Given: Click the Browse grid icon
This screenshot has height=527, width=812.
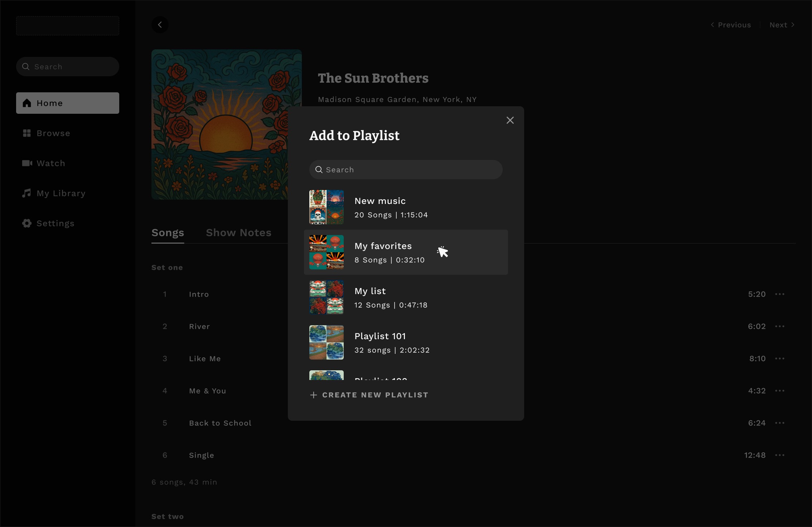Looking at the screenshot, I should (27, 133).
